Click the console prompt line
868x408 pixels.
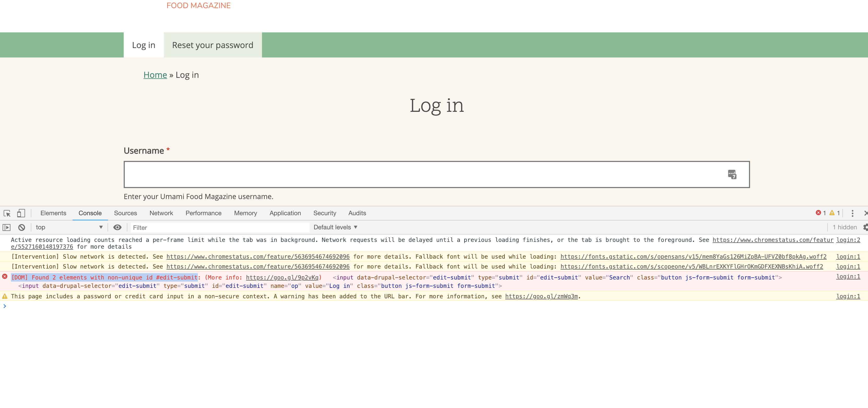point(434,306)
